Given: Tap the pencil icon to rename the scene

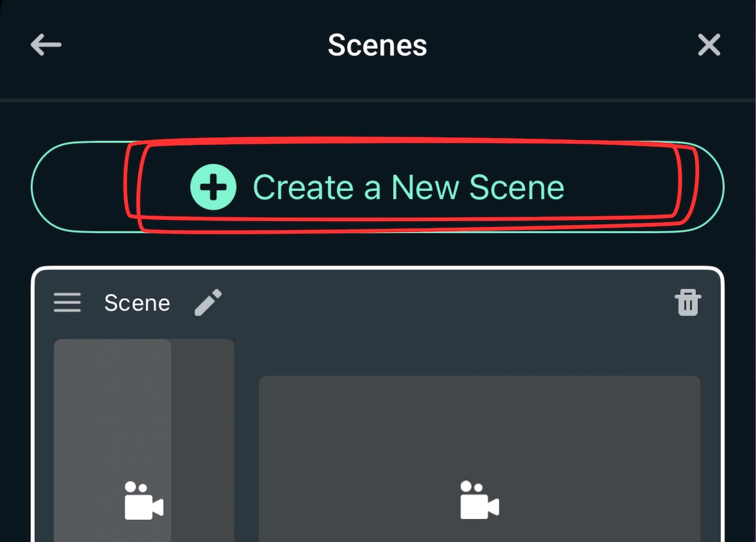Looking at the screenshot, I should click(x=209, y=303).
